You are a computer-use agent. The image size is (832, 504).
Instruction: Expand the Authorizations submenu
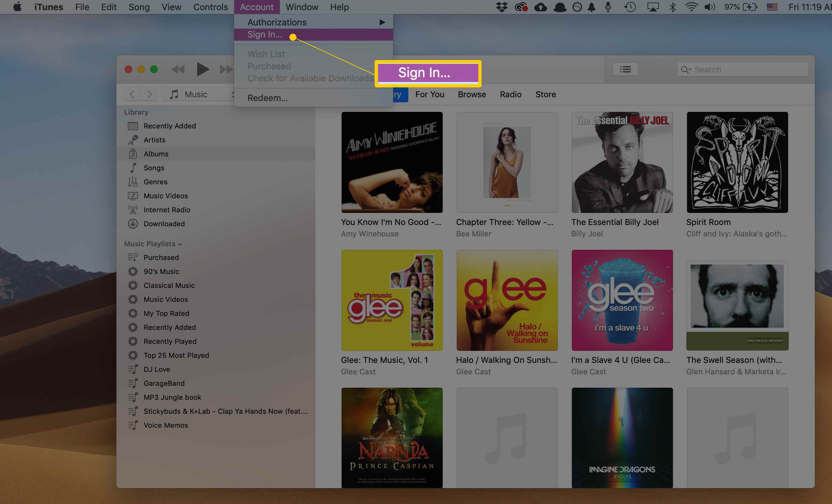pos(313,22)
